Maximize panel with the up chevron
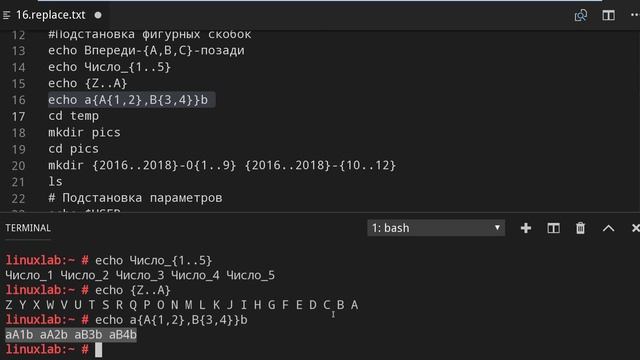This screenshot has height=360, width=640. point(608,228)
